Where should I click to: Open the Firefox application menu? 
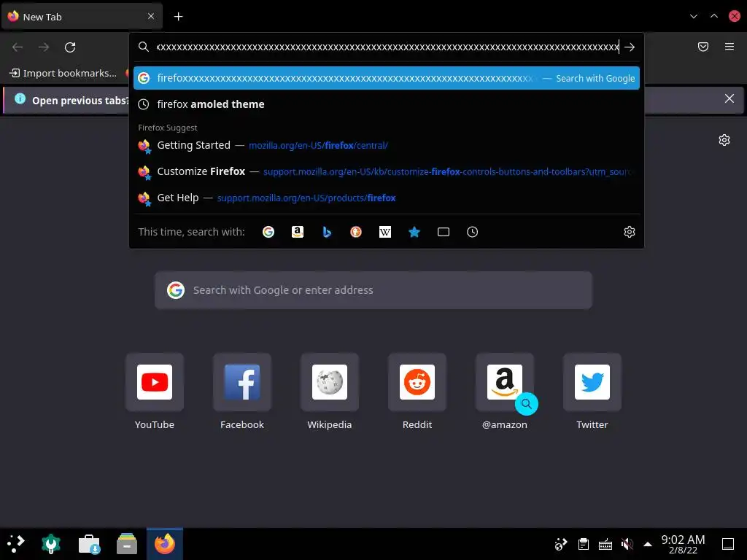[x=729, y=47]
